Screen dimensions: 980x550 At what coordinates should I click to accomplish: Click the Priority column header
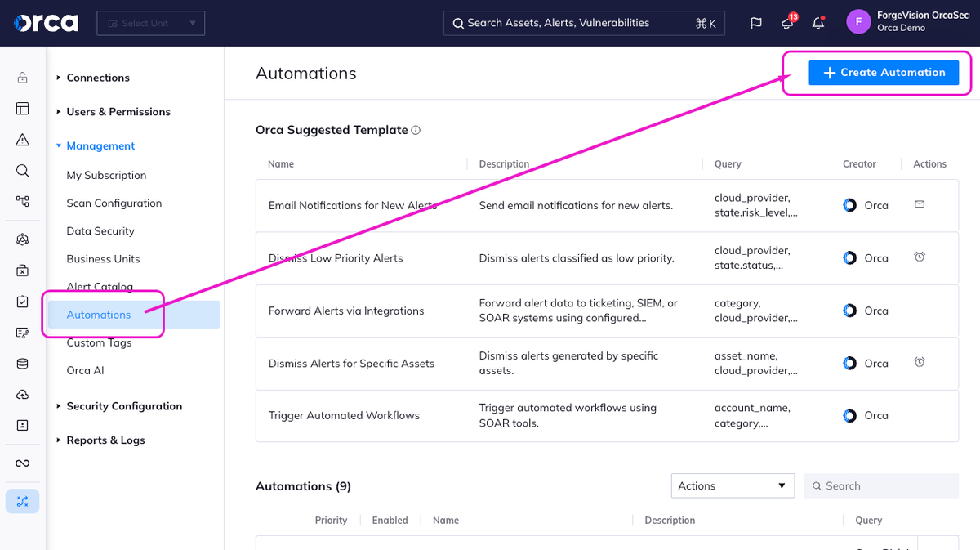pos(331,521)
